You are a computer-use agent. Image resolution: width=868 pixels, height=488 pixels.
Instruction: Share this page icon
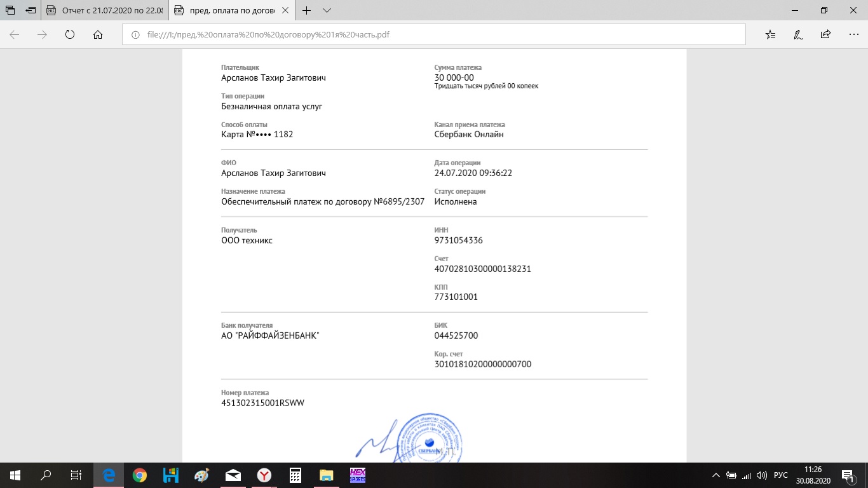(825, 35)
